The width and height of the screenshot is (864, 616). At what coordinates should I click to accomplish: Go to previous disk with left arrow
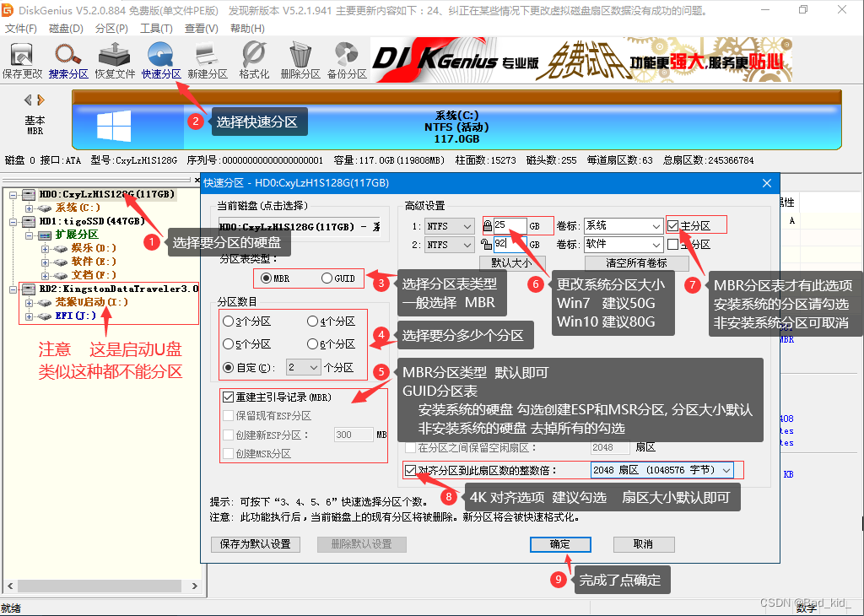point(28,100)
